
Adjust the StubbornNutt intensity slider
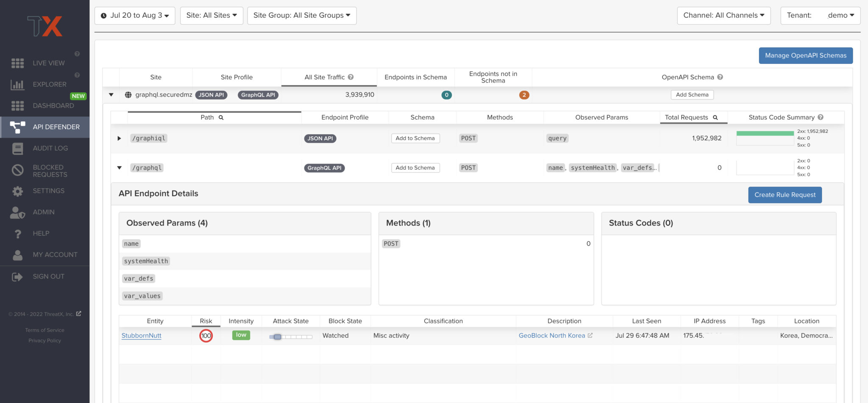click(x=278, y=337)
